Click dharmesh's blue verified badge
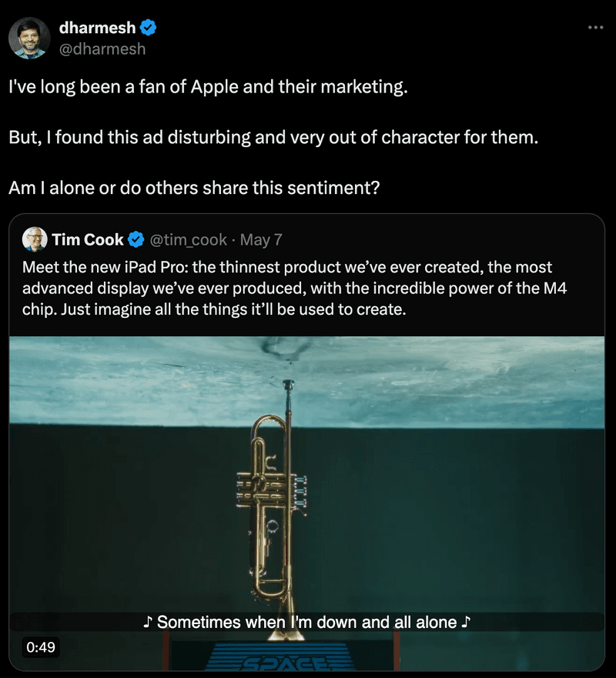This screenshot has height=678, width=616. pos(146,27)
